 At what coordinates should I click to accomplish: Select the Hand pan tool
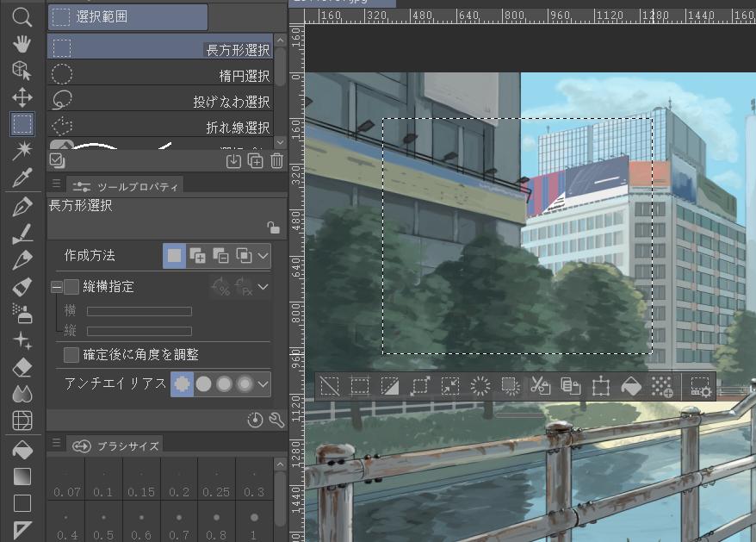tap(22, 44)
